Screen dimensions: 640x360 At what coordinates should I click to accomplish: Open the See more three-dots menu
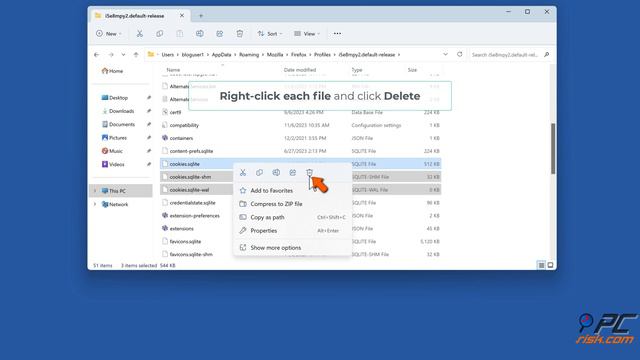[337, 34]
